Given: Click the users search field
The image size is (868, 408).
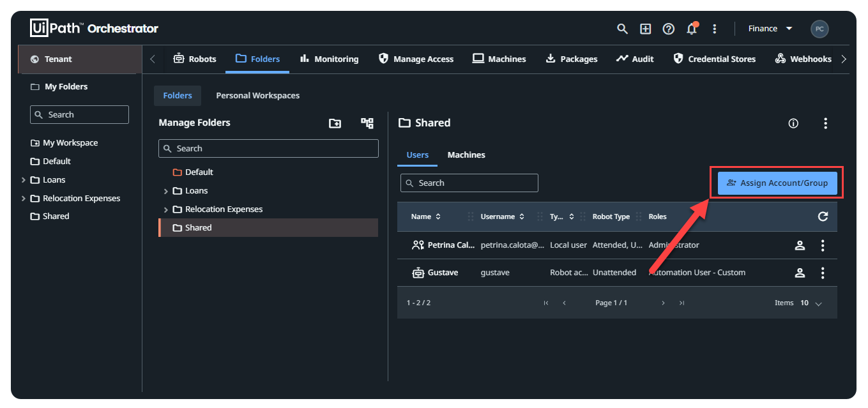Looking at the screenshot, I should (469, 183).
